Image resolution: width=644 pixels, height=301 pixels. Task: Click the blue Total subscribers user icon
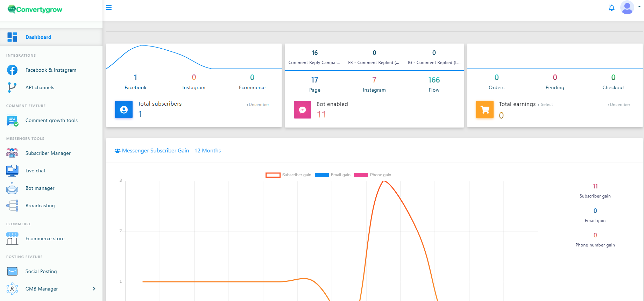click(124, 109)
